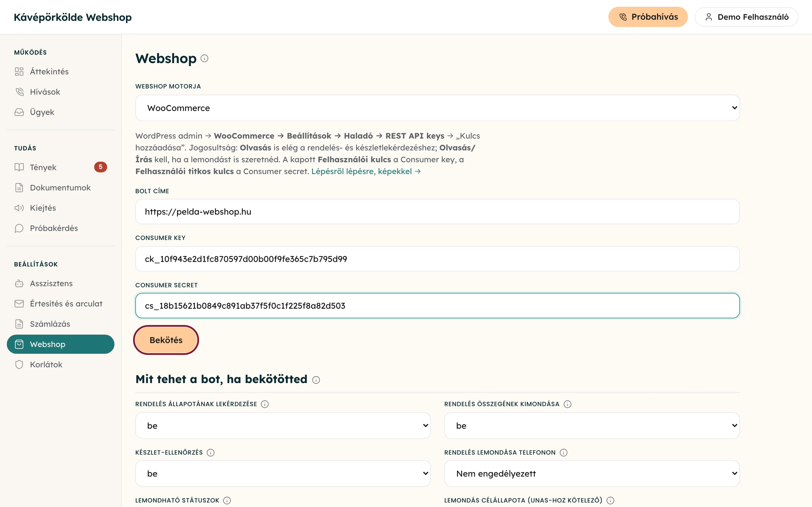Viewport: 812px width, 507px height.
Task: Click the Bekötés button
Action: pyautogui.click(x=166, y=340)
